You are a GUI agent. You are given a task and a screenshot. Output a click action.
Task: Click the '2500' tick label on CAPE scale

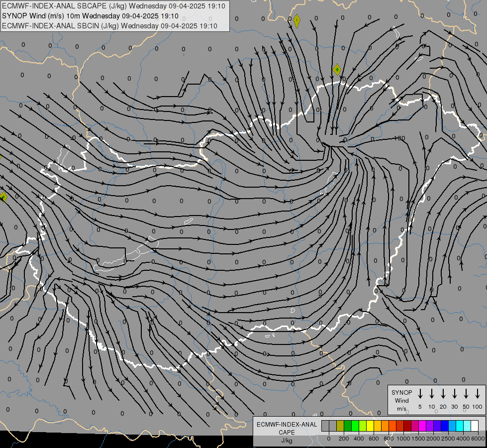pyautogui.click(x=448, y=439)
